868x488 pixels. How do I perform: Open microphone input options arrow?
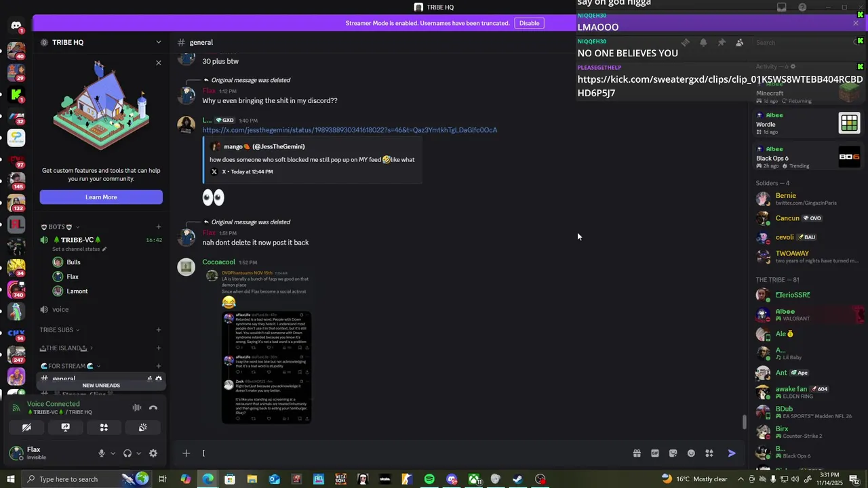(113, 453)
